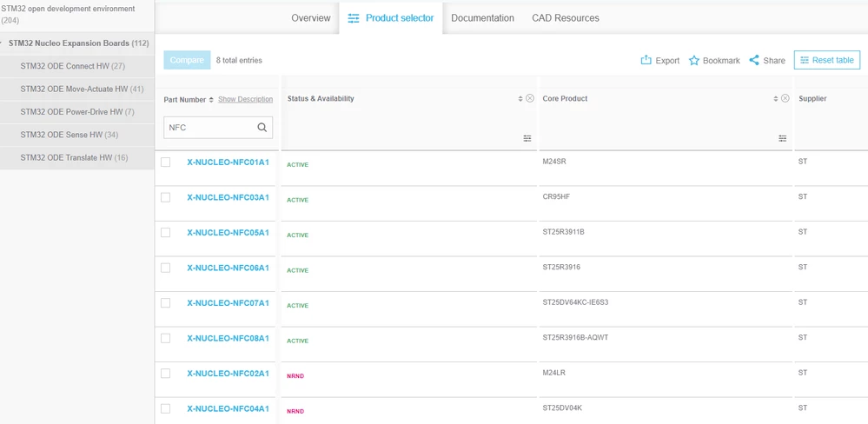Open STM32 ODE Power-Drive HW category
The width and height of the screenshot is (868, 424).
click(77, 112)
